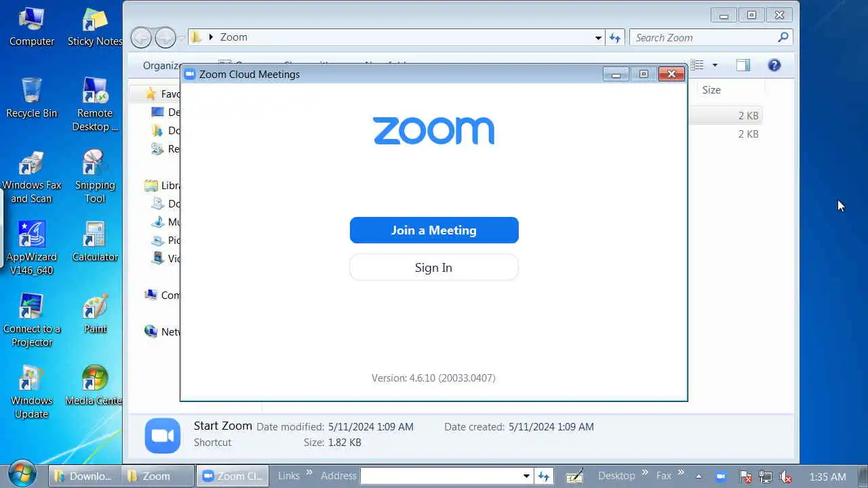Click the Explorer Forward navigation button
Viewport: 868px width, 488px height.
click(x=165, y=37)
